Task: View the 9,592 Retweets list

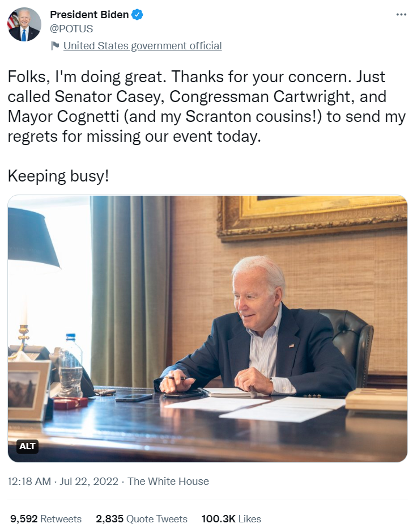Action: click(x=46, y=519)
